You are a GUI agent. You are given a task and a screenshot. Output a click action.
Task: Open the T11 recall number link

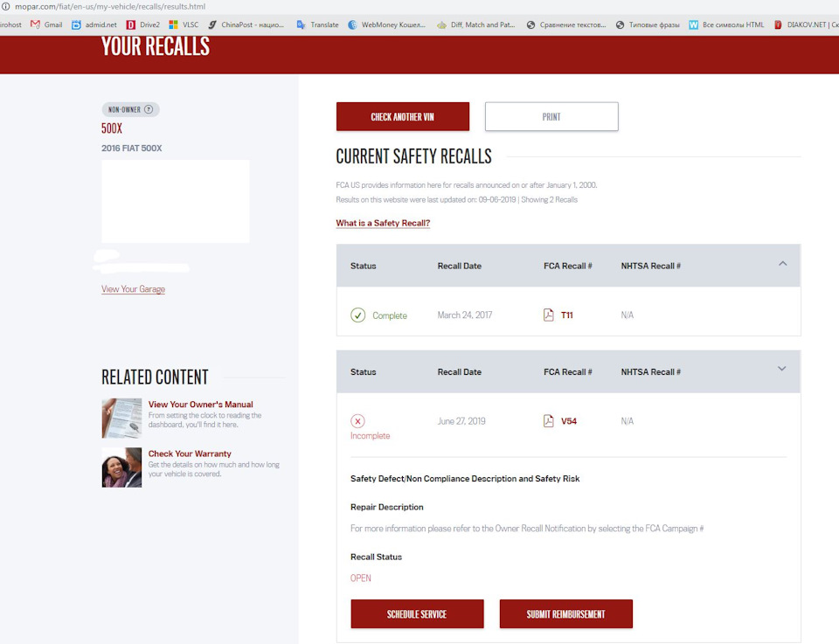(x=566, y=315)
